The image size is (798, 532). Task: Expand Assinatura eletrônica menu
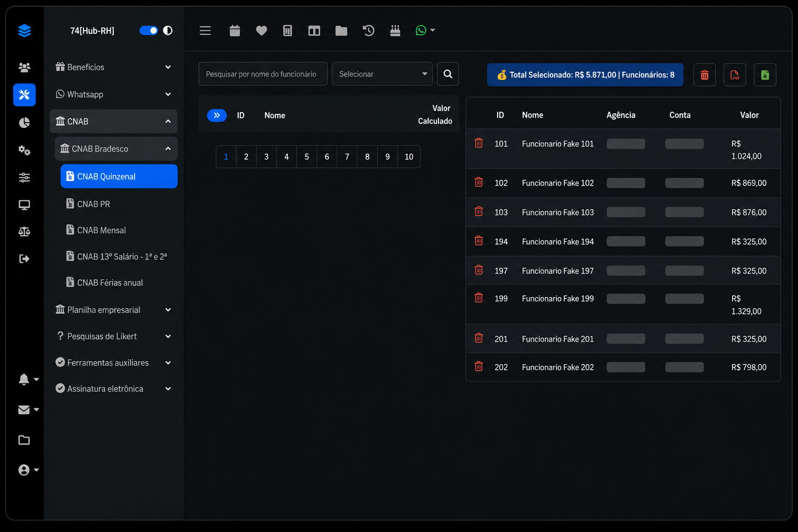tap(114, 389)
